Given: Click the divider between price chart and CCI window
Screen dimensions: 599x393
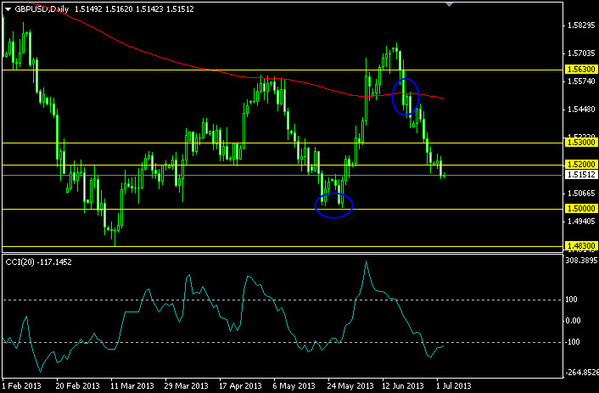Looking at the screenshot, I should click(x=283, y=252).
